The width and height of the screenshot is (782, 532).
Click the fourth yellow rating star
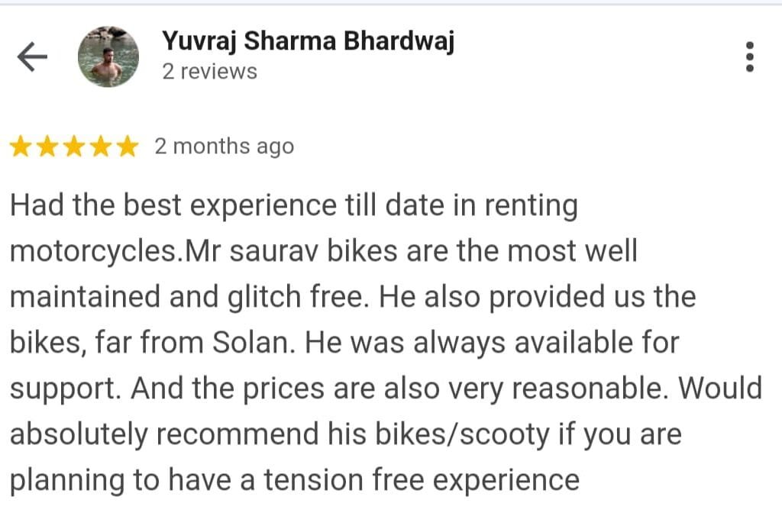[x=100, y=147]
